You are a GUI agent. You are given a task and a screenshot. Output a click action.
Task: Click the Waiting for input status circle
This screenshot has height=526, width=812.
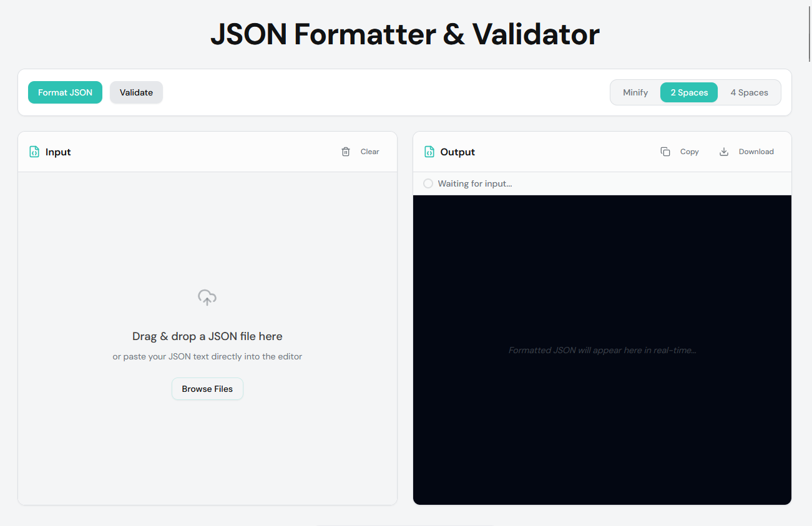428,183
